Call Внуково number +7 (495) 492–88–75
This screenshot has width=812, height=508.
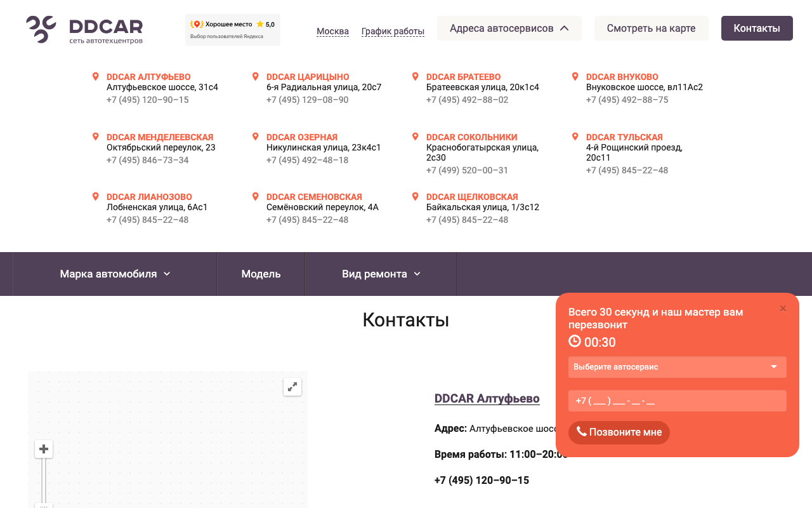(627, 100)
